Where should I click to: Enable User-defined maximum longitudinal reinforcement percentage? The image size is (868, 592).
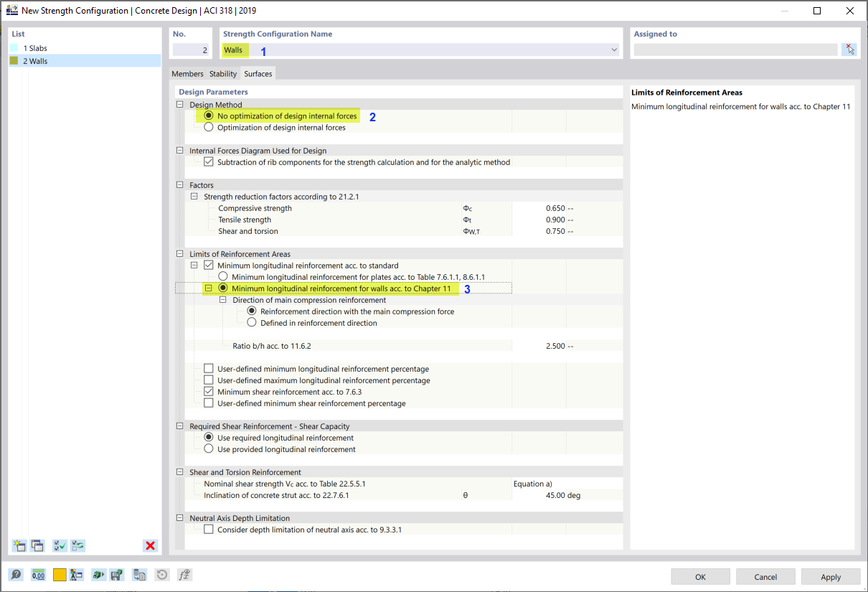(209, 380)
